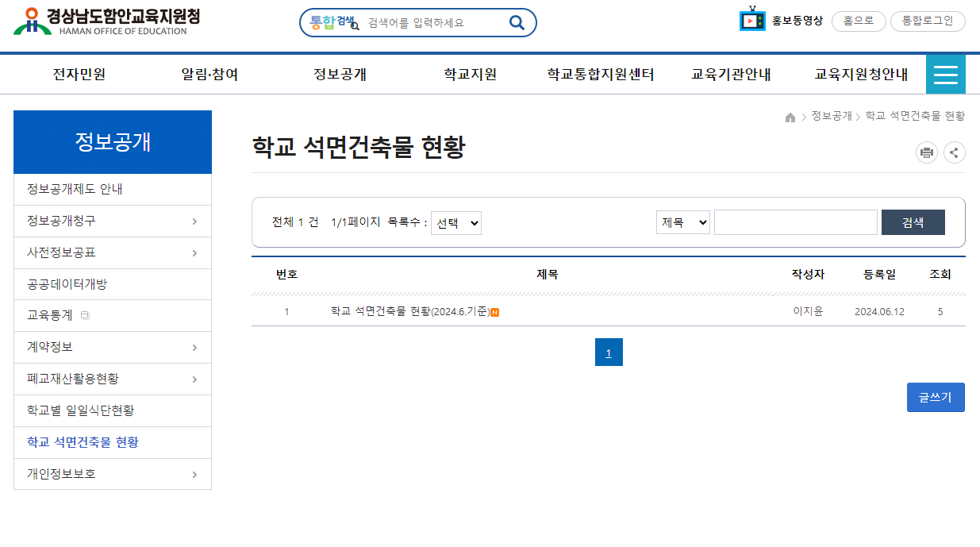Open post 학교 석면건축물 현황(2024.6.기준)
980x547 pixels.
(410, 311)
